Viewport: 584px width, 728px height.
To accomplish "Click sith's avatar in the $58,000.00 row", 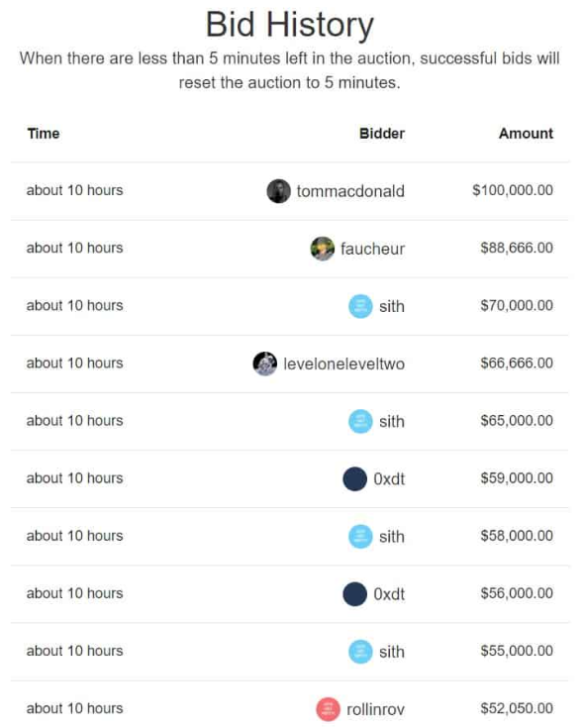I will (x=360, y=536).
